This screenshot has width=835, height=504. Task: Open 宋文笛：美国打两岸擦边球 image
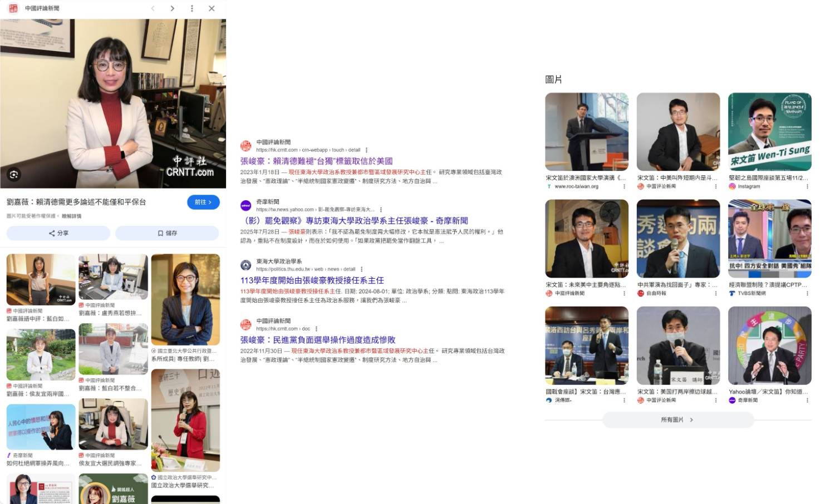pyautogui.click(x=678, y=345)
